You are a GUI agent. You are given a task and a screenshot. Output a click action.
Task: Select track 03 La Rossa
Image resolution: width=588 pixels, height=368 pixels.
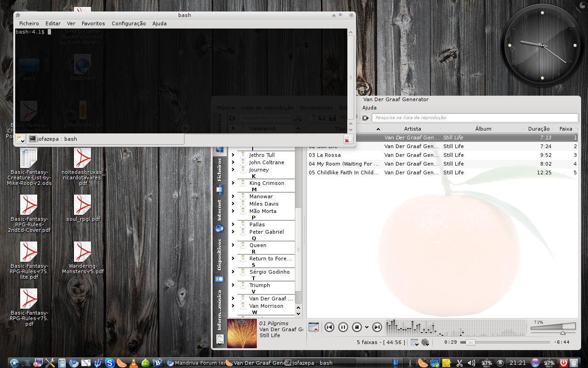click(442, 155)
